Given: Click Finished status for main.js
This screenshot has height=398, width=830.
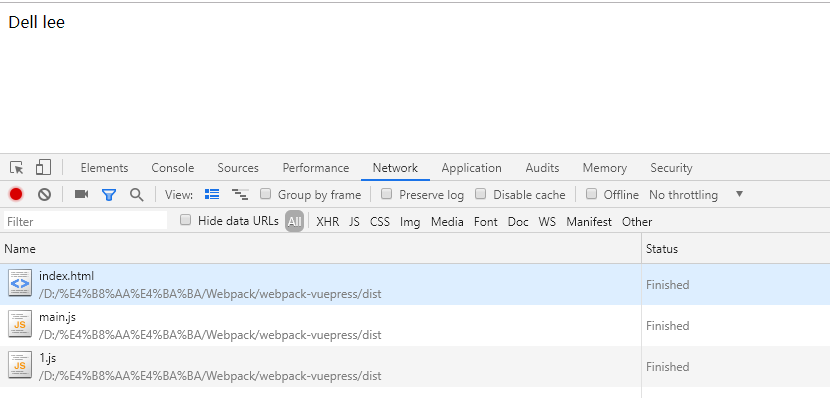Looking at the screenshot, I should (667, 325).
